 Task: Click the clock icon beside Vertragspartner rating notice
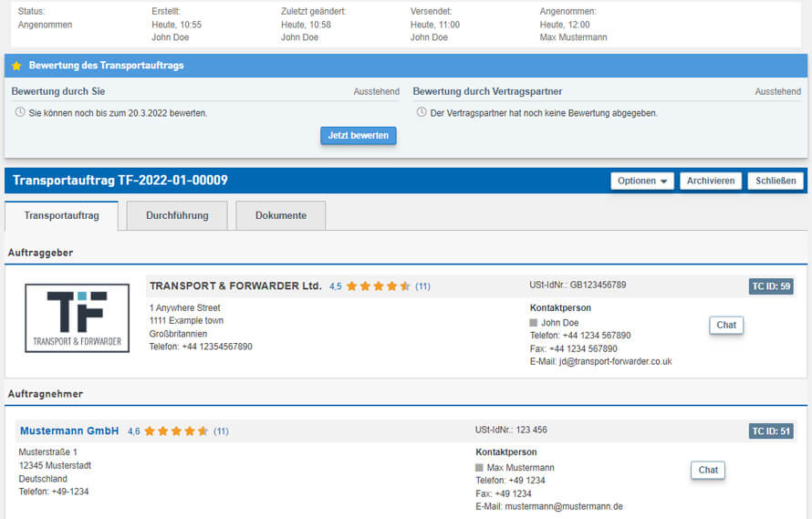click(x=422, y=112)
